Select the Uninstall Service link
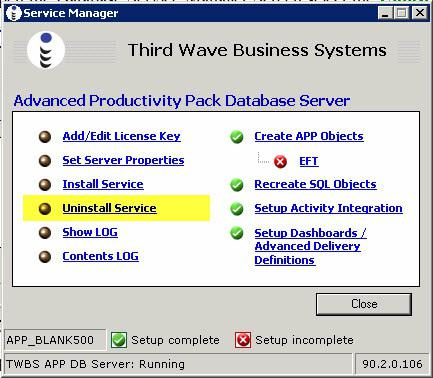This screenshot has height=378, width=433. coord(109,208)
